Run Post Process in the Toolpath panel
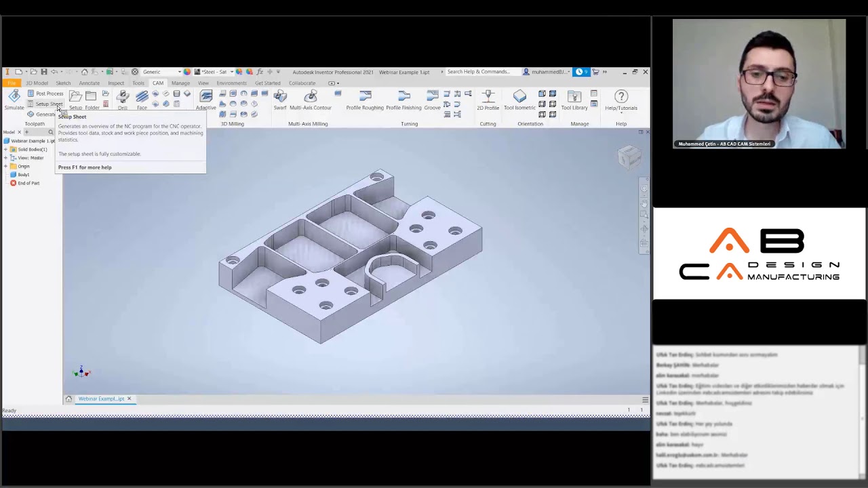 pyautogui.click(x=45, y=94)
